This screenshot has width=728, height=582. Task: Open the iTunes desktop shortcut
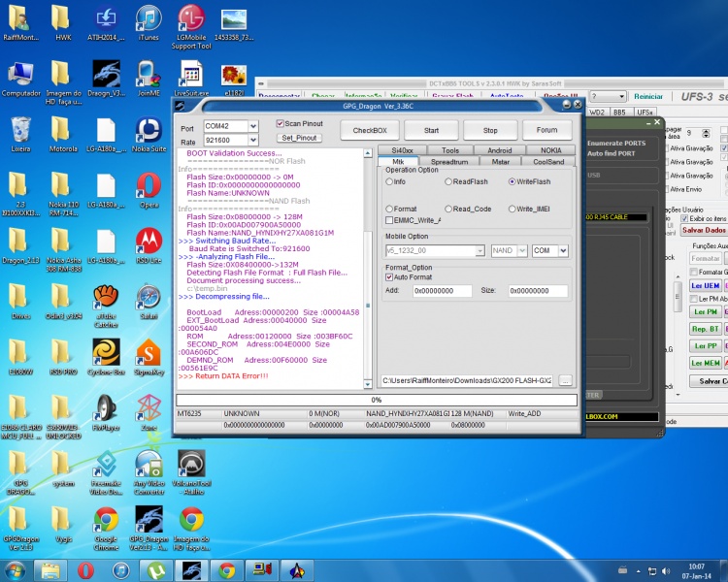pyautogui.click(x=149, y=23)
